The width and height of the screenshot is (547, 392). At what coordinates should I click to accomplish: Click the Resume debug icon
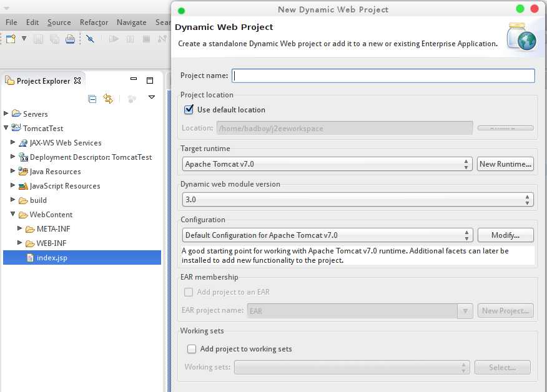click(x=114, y=39)
